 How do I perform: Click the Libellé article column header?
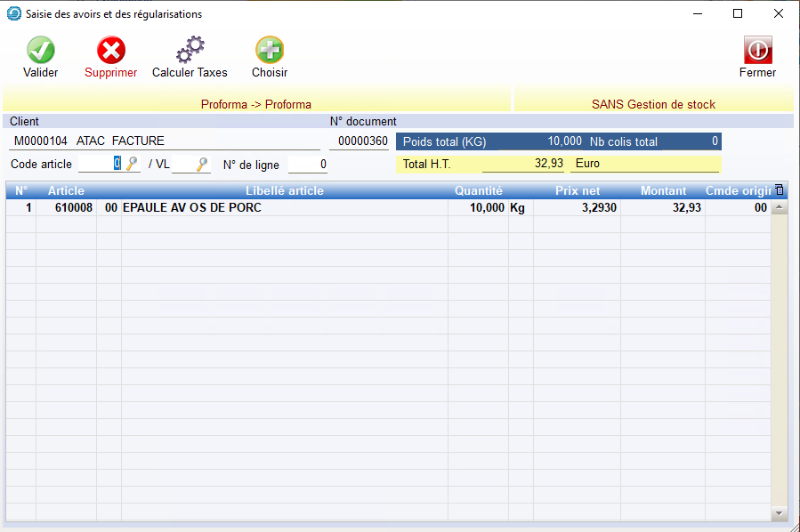pyautogui.click(x=284, y=190)
